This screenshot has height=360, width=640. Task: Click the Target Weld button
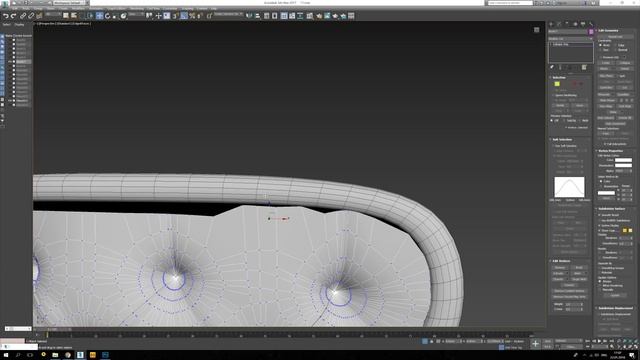point(579,279)
